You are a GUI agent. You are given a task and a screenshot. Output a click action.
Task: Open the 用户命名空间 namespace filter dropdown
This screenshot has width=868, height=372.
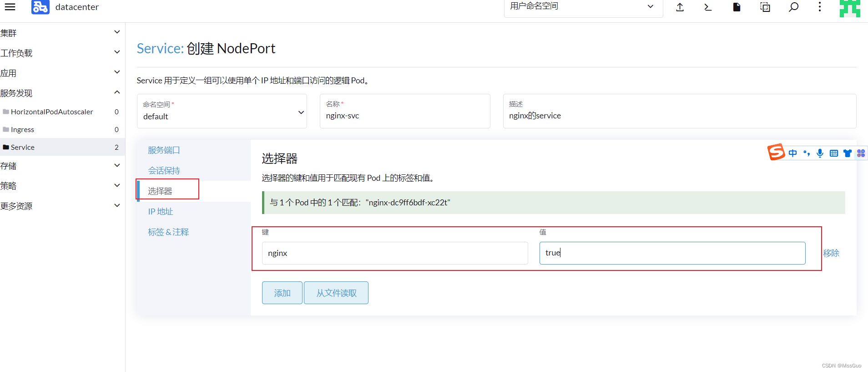coord(583,7)
